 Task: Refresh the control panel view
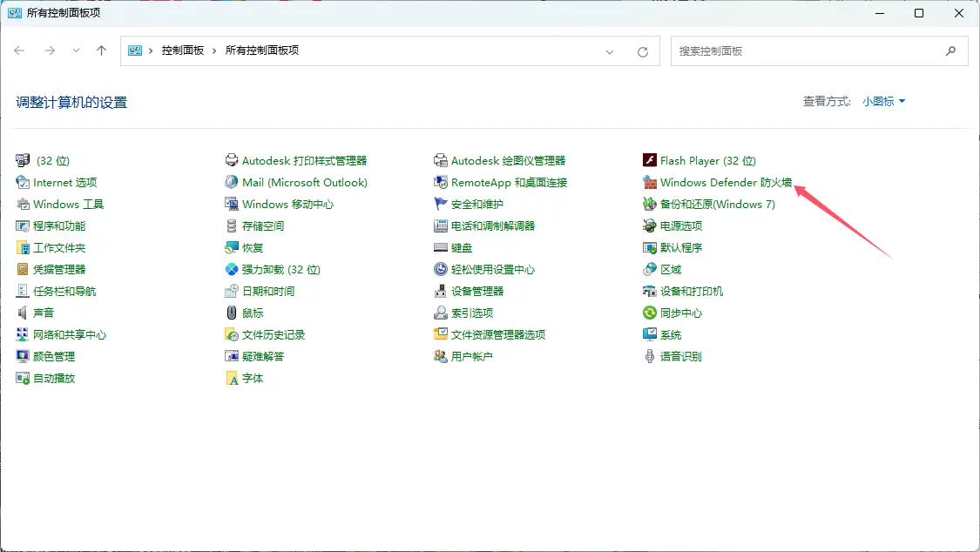click(643, 52)
